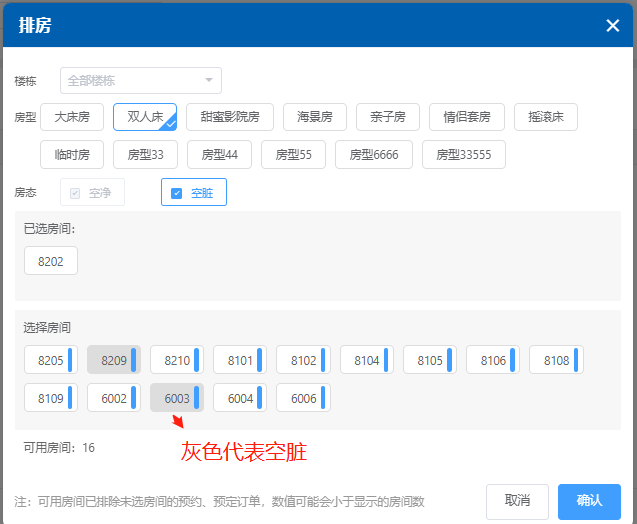The height and width of the screenshot is (524, 637).
Task: Close the 排房 dialog with X icon
Action: point(613,25)
